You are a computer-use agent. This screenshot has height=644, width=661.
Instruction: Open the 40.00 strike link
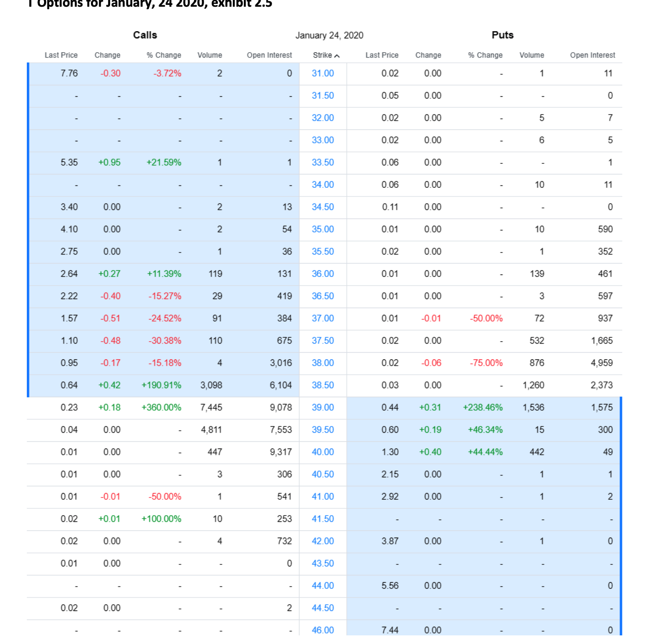click(323, 452)
